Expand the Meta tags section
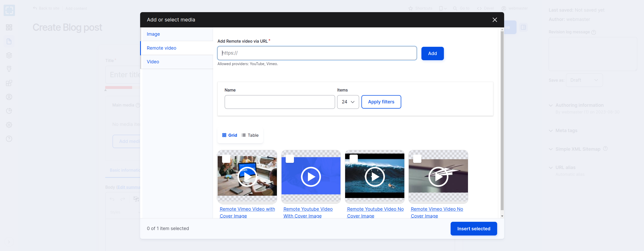The height and width of the screenshot is (251, 644). click(x=566, y=131)
